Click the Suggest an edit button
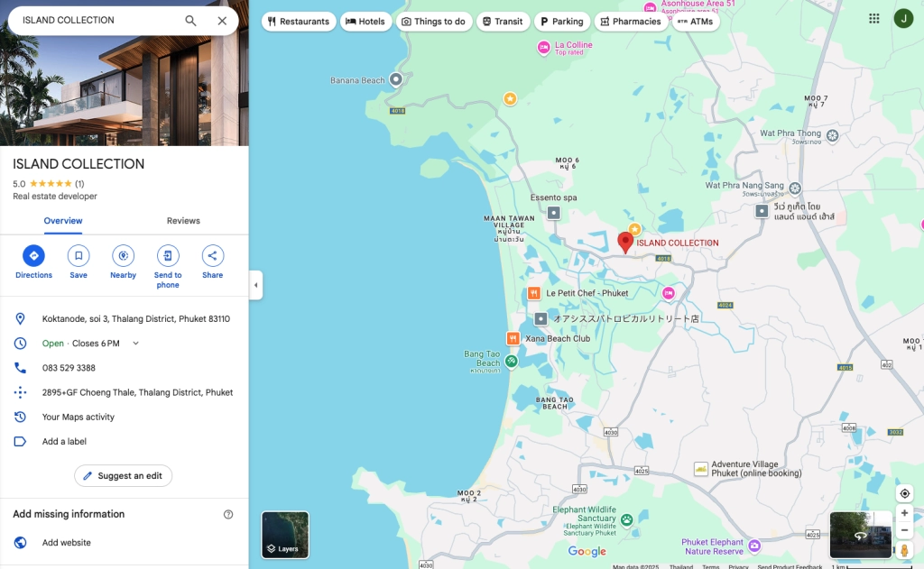 123,475
